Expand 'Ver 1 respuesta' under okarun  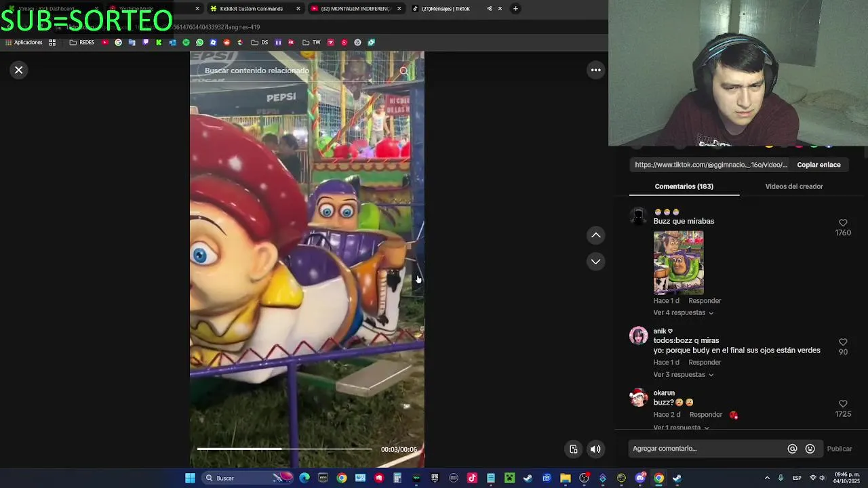coord(681,428)
